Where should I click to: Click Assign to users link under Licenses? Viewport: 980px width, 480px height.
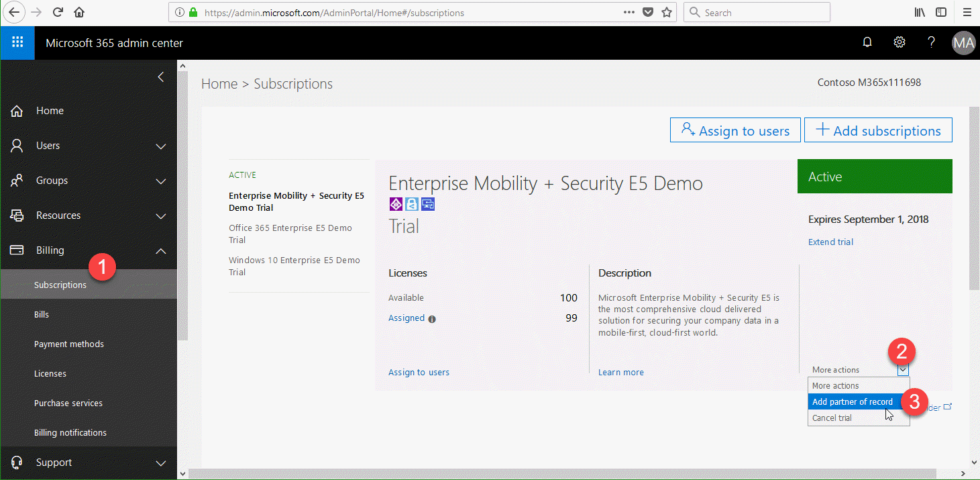[419, 372]
